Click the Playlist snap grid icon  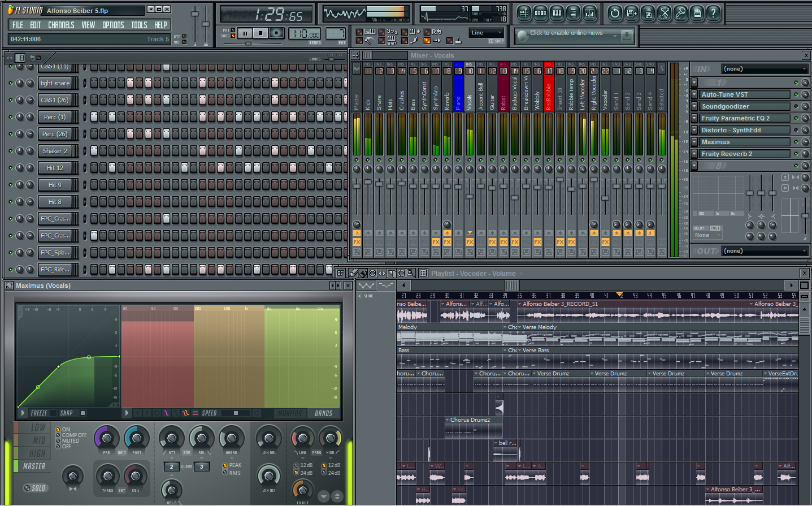click(423, 273)
